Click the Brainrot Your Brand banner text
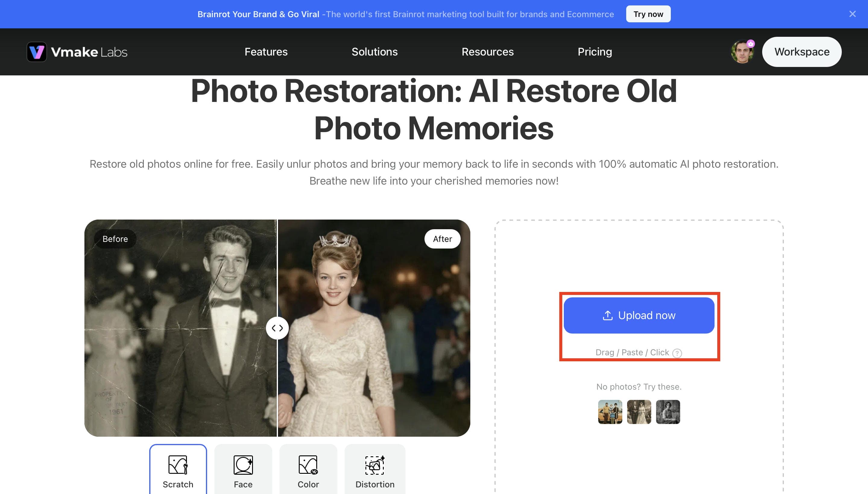 point(258,14)
